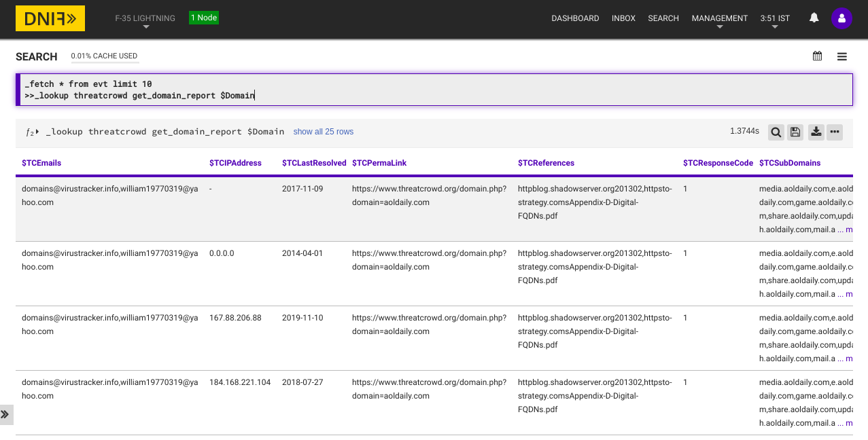Image resolution: width=868 pixels, height=440 pixels.
Task: Sort by $TCReferences column header
Action: tap(546, 163)
